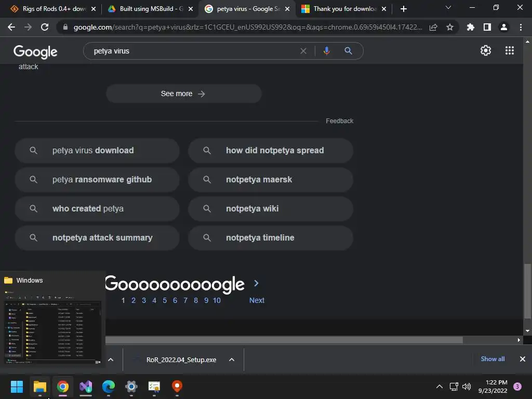
Task: Show all downloads
Action: click(493, 358)
